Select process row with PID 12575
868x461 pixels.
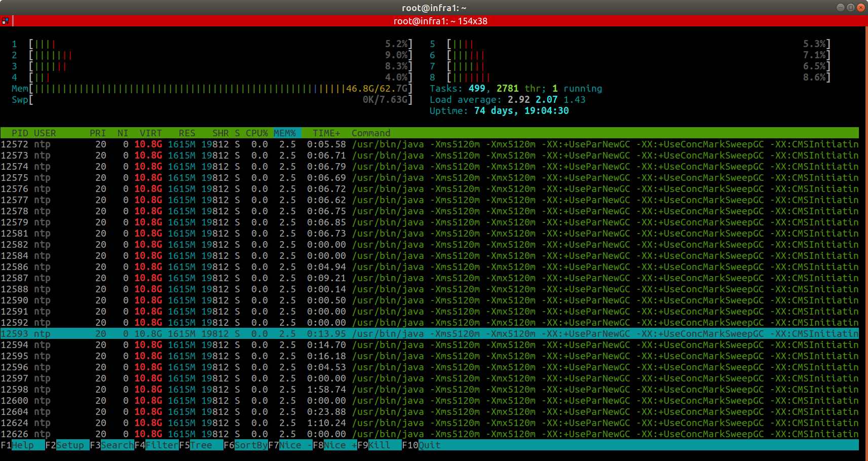(x=430, y=178)
